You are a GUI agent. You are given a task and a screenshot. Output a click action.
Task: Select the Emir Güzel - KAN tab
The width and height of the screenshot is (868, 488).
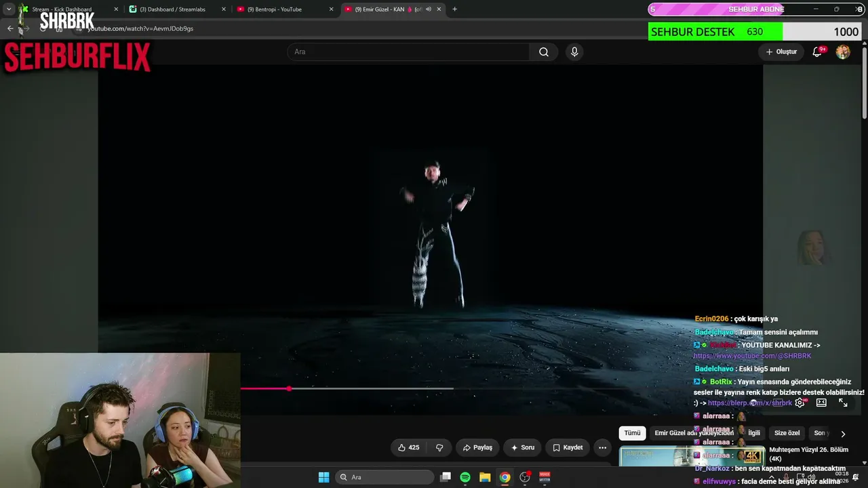393,9
